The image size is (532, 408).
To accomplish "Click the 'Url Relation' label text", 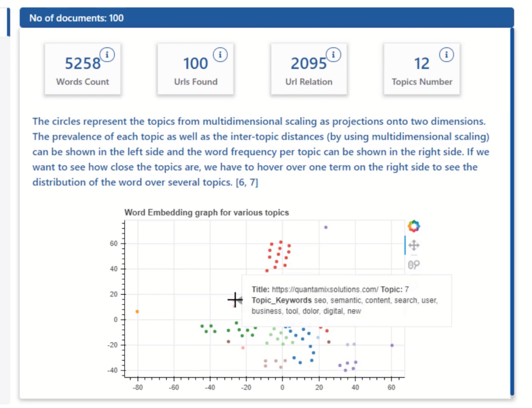I will (x=309, y=82).
